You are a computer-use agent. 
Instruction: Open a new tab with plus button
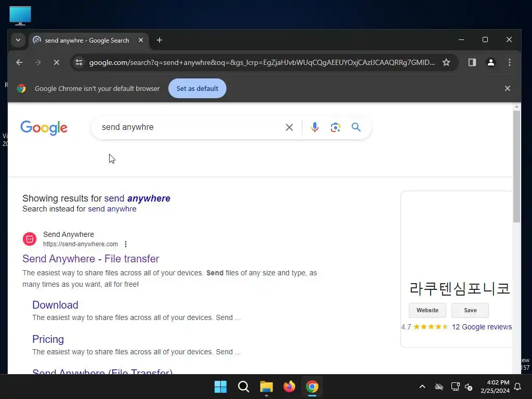[x=159, y=40]
